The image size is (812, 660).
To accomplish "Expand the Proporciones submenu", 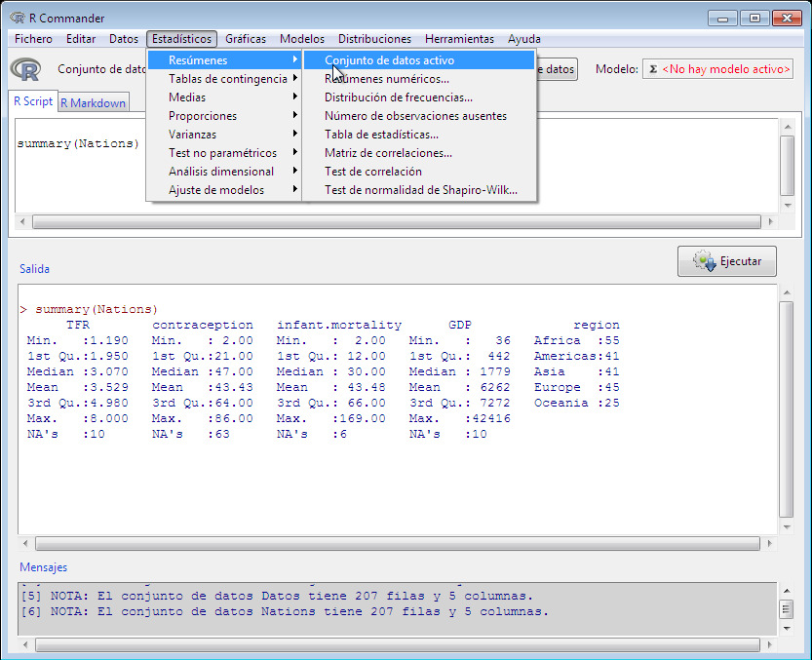I will pos(224,116).
